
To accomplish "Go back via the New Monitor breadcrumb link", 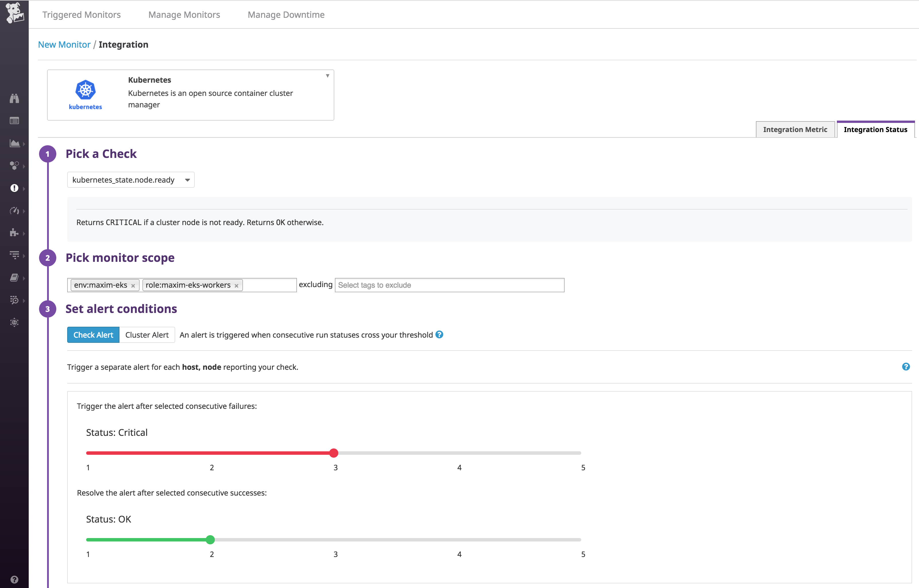I will pos(64,44).
